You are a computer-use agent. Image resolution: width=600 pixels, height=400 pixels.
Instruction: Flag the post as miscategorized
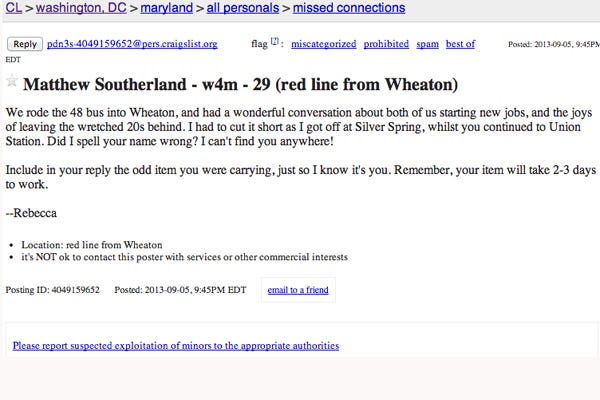coord(323,45)
